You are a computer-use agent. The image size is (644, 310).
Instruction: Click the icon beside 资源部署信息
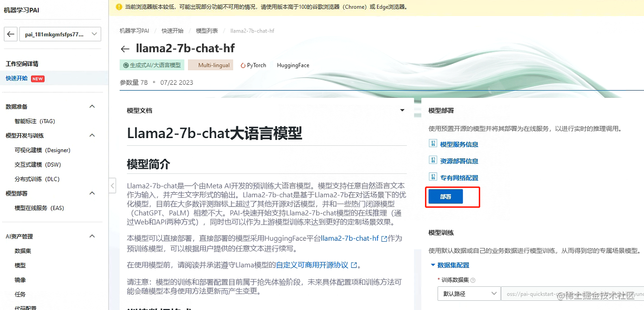(433, 160)
